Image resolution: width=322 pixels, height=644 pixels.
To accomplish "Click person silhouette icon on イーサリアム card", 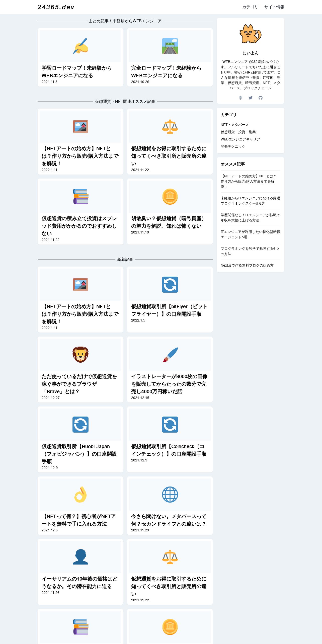I will pyautogui.click(x=80, y=557).
